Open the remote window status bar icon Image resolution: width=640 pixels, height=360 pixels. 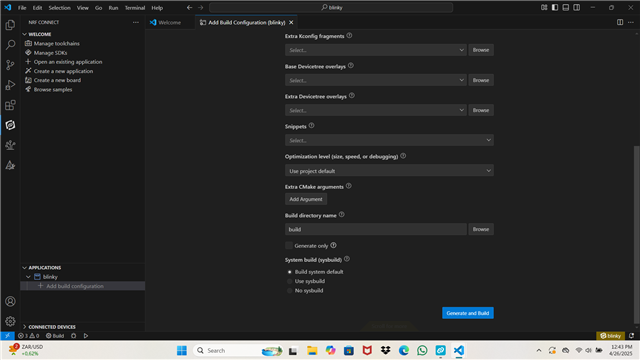tap(7, 336)
